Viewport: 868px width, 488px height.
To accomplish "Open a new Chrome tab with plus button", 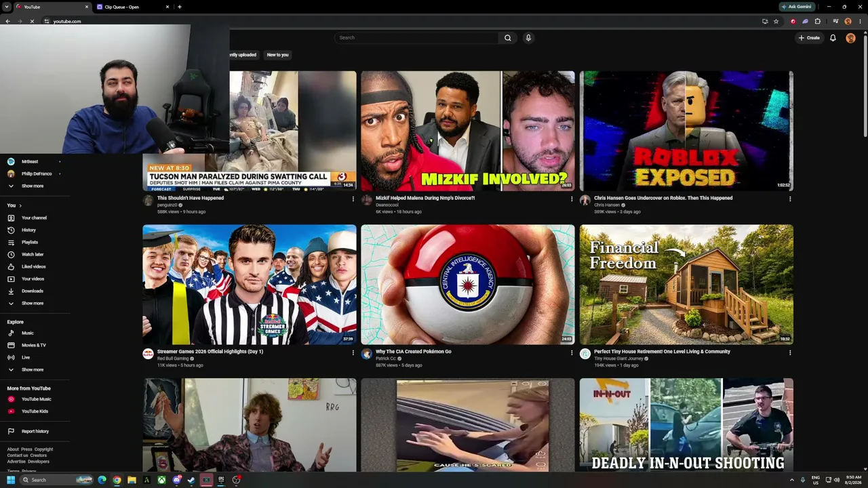I will (x=179, y=7).
